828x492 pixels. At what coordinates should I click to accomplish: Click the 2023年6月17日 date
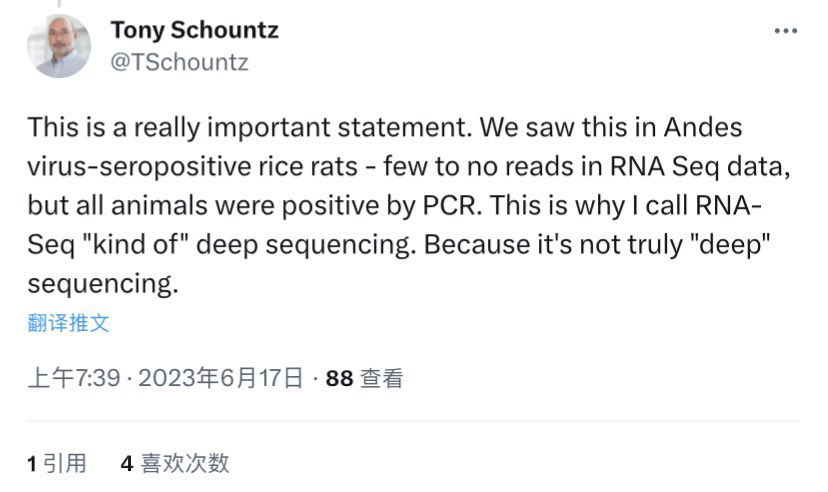pos(220,378)
